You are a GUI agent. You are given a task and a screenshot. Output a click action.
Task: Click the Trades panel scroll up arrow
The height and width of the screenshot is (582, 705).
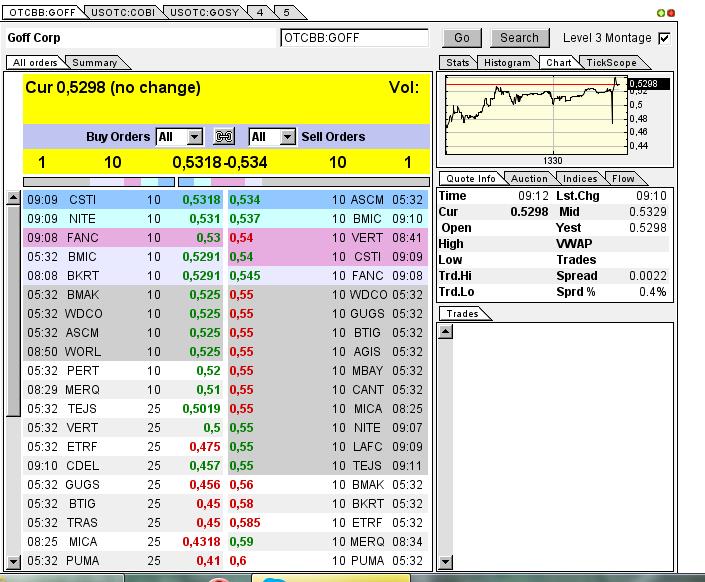tap(445, 332)
